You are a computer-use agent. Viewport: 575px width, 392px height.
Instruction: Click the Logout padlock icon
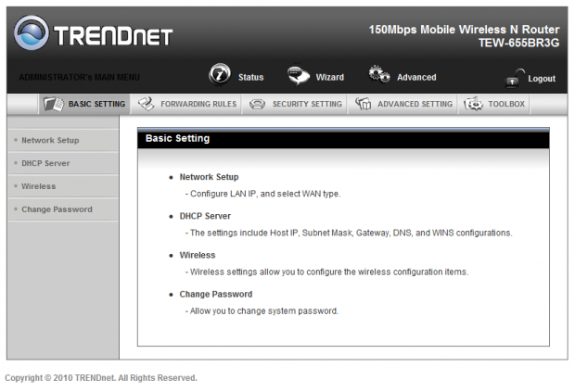tap(515, 77)
